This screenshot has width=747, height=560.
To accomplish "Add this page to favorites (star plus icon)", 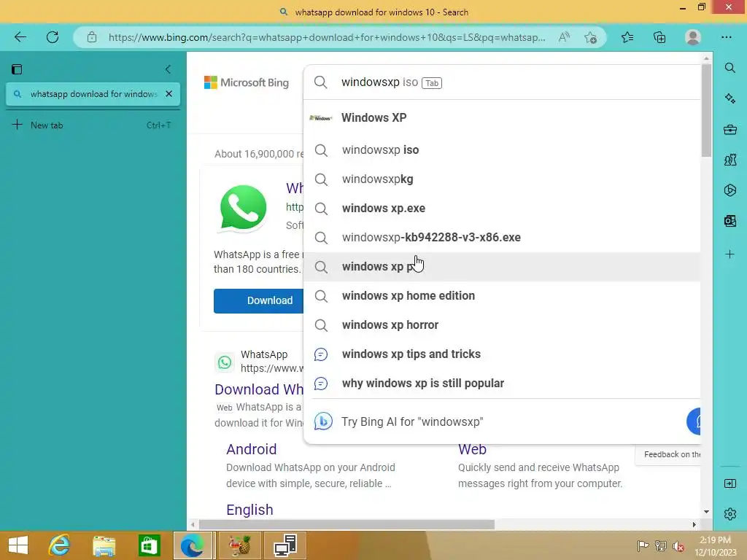I will click(x=591, y=37).
